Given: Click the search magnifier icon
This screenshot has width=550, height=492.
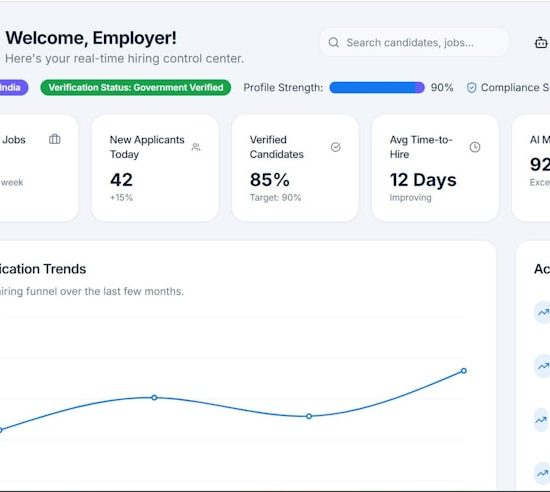Looking at the screenshot, I should 334,42.
